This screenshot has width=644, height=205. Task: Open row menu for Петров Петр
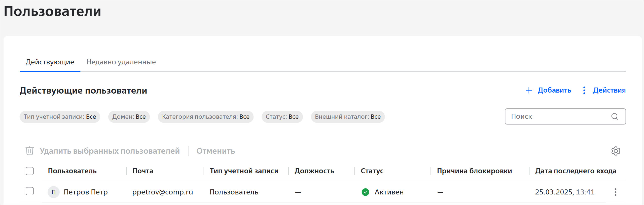coord(615,192)
